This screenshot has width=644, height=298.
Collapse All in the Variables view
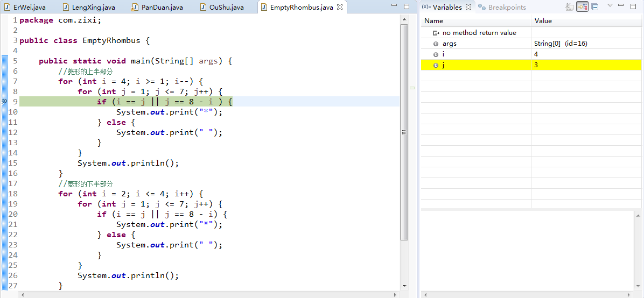coord(594,6)
